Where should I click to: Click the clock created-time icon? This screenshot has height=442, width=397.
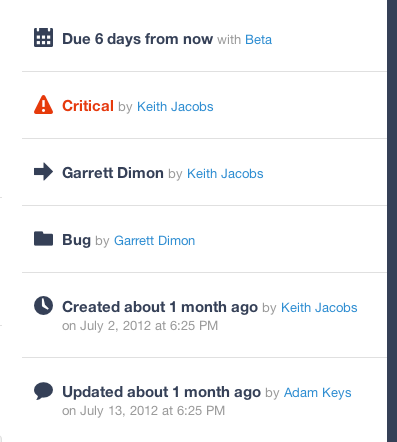pos(43,305)
